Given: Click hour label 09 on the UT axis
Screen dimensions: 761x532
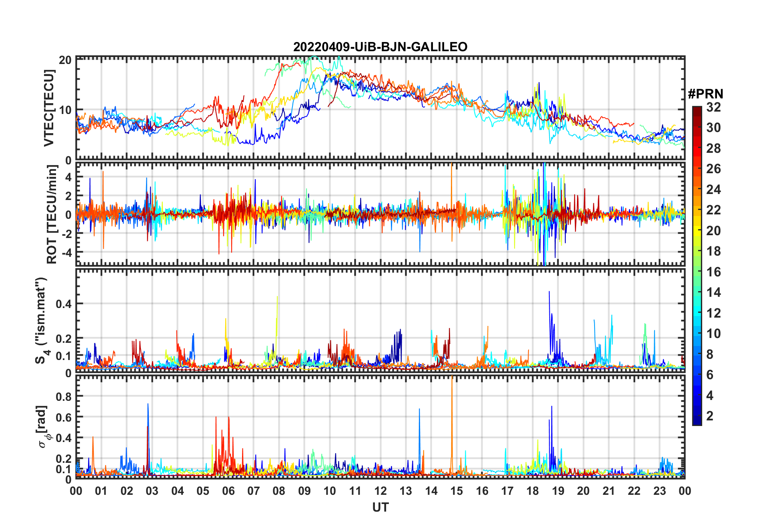Looking at the screenshot, I should (304, 491).
